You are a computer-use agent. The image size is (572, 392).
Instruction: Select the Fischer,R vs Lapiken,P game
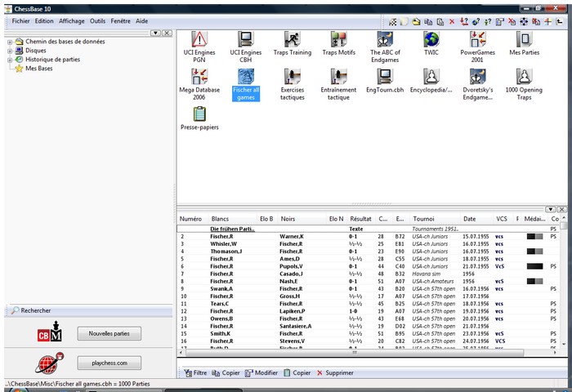click(368, 311)
